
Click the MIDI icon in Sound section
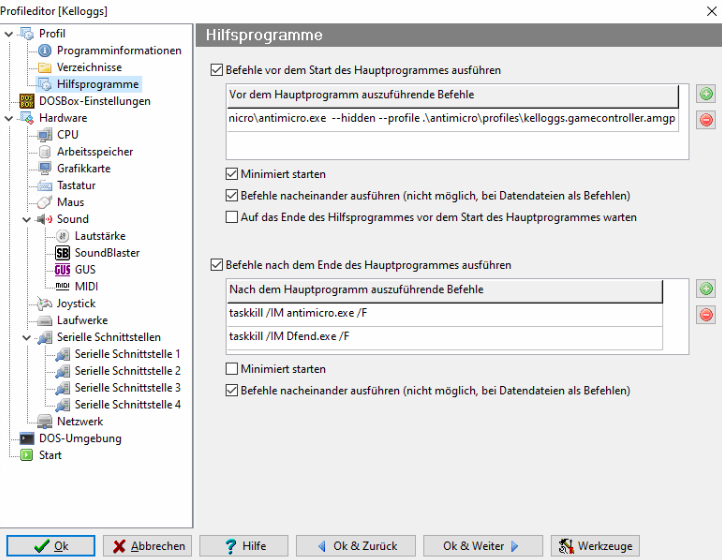point(62,287)
